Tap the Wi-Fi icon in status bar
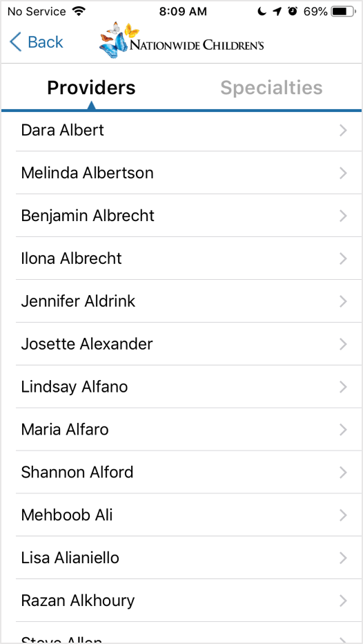363x644 pixels. 77,11
